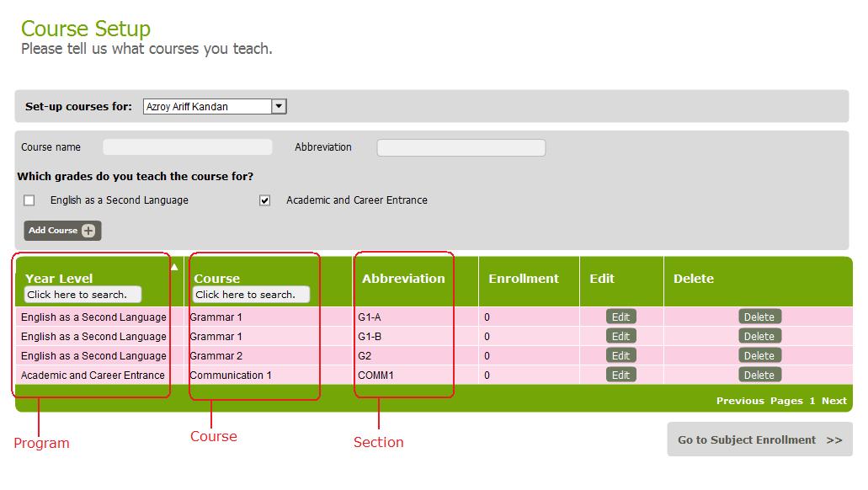
Task: Uncheck the Academic and Career Entrance checkbox
Action: tap(265, 200)
